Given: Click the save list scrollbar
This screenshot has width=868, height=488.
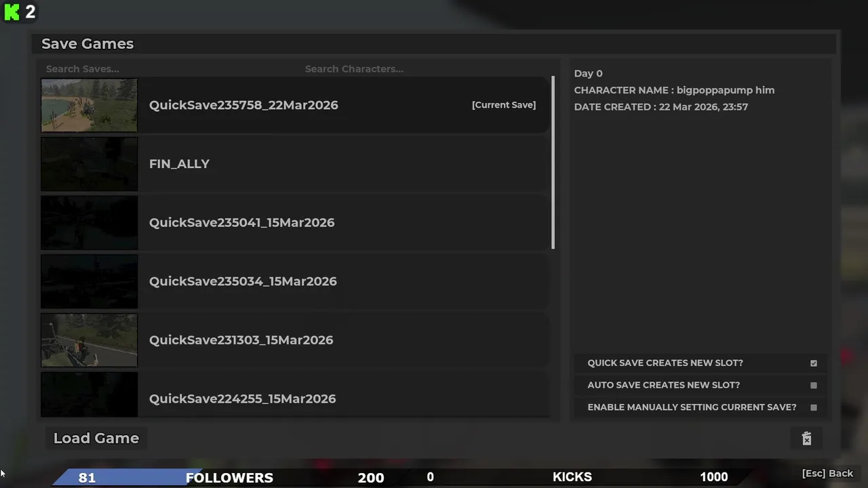Looking at the screenshot, I should pyautogui.click(x=553, y=163).
